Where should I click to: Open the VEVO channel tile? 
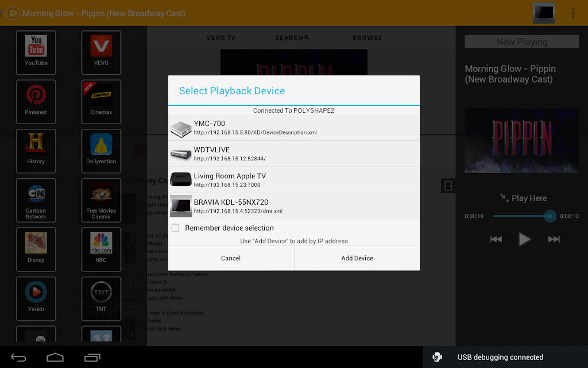pos(101,52)
